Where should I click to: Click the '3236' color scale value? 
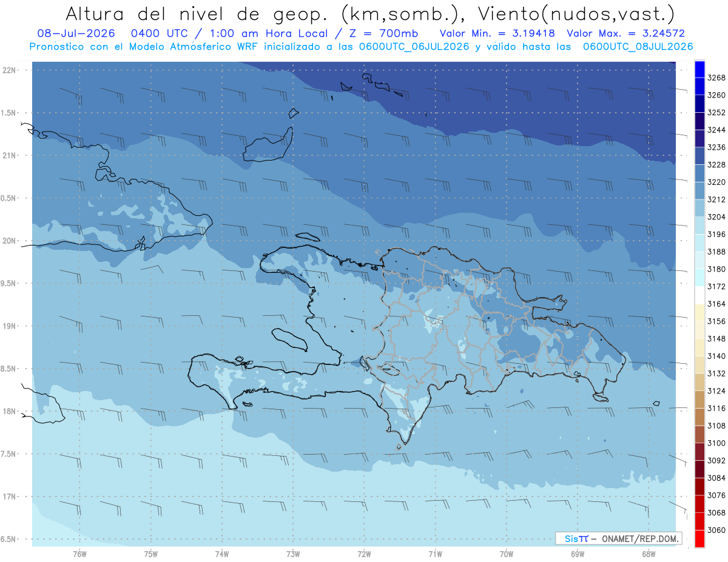(x=716, y=147)
